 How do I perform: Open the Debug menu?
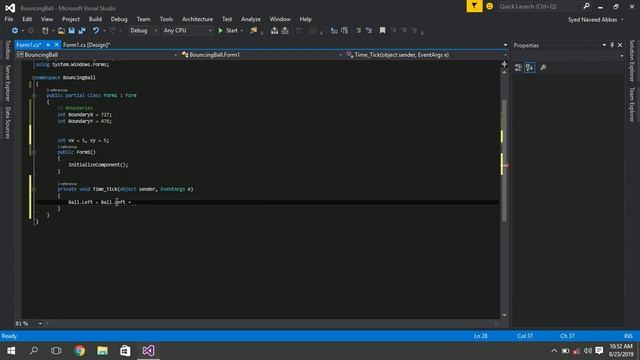pyautogui.click(x=119, y=19)
